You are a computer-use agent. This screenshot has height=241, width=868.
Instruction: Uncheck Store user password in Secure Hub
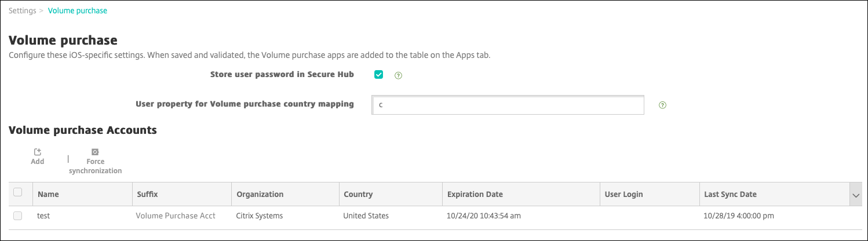(379, 75)
